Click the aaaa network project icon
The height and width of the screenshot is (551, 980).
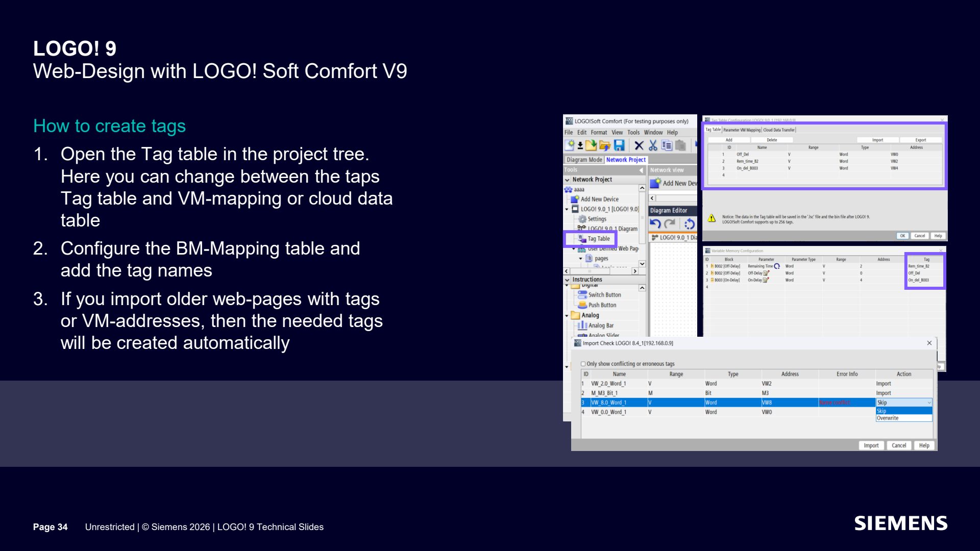(x=568, y=189)
